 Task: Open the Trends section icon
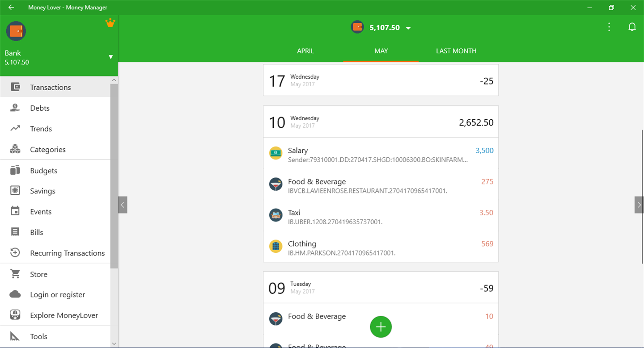point(15,129)
